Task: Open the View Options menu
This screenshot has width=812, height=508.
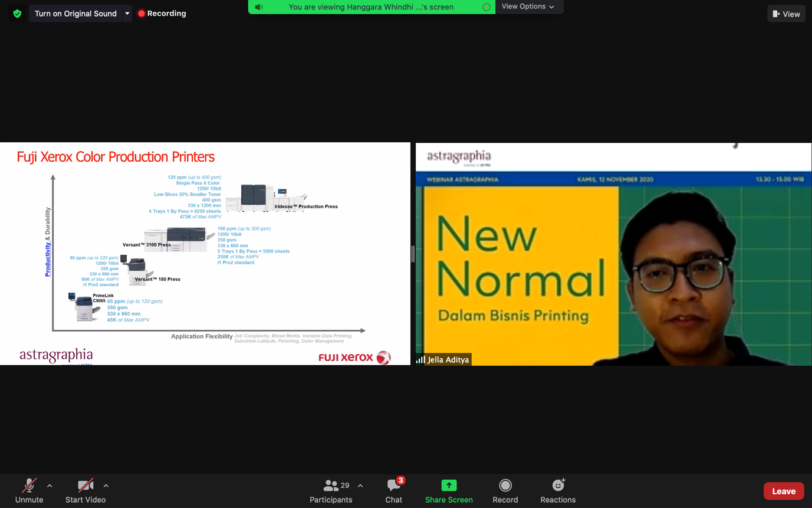Action: [x=528, y=6]
